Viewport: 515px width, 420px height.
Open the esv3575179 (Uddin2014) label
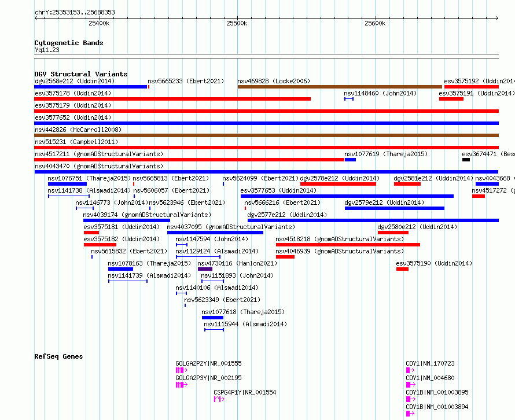73,105
